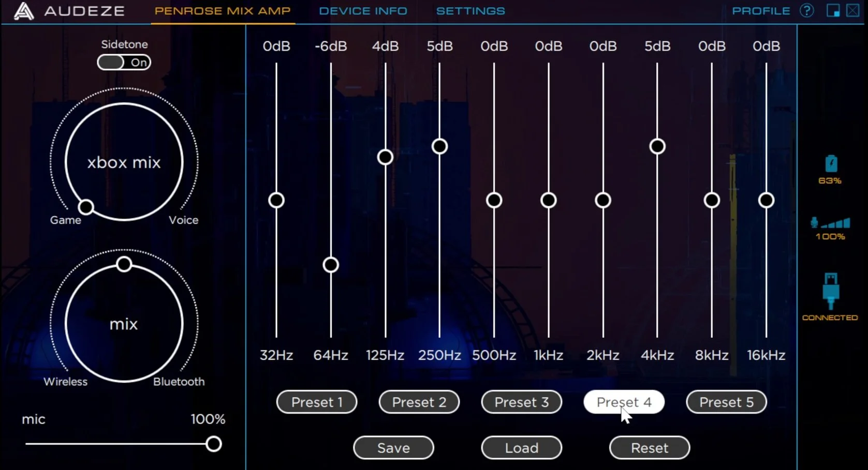
Task: Click the 4dB value above 125Hz
Action: point(385,47)
